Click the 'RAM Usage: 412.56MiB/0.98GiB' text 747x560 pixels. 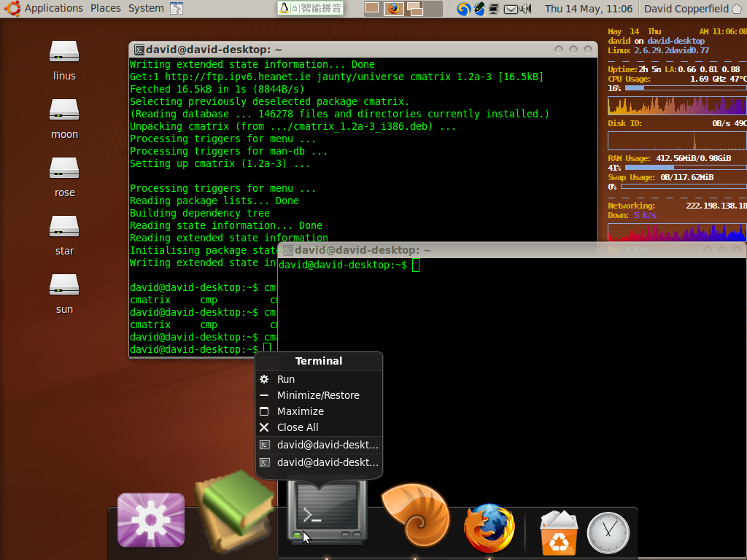[x=670, y=158]
